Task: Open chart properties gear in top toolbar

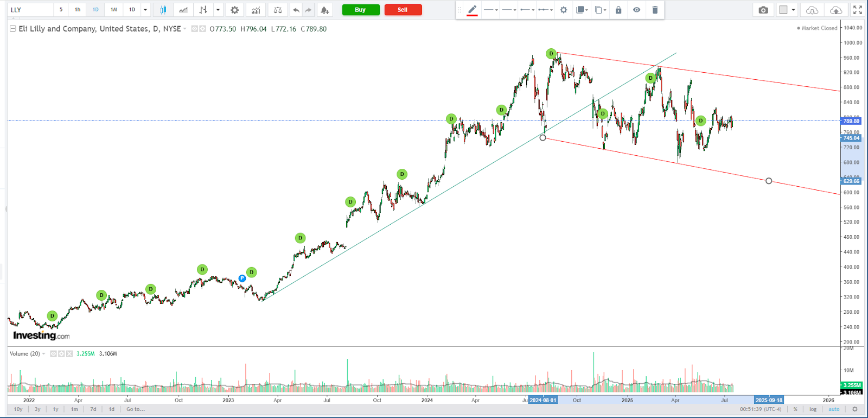Action: 234,10
